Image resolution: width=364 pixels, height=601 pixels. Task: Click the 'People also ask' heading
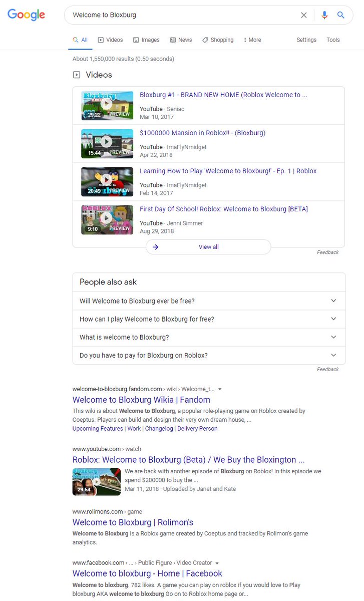click(108, 282)
